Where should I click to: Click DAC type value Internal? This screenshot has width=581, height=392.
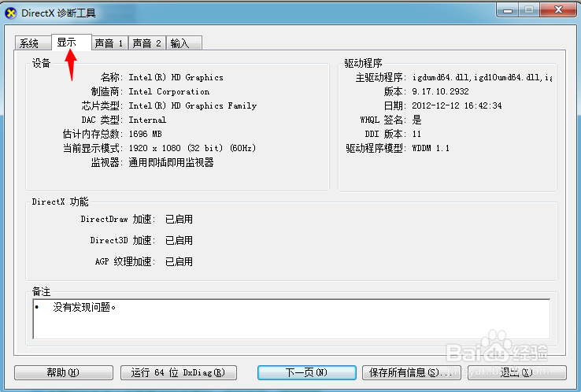147,120
